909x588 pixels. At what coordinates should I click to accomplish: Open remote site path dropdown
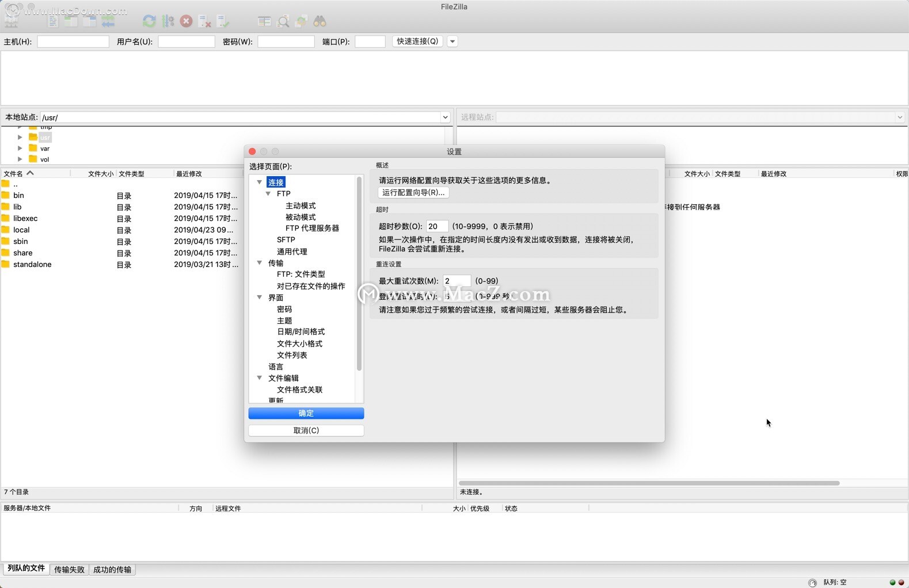[900, 117]
